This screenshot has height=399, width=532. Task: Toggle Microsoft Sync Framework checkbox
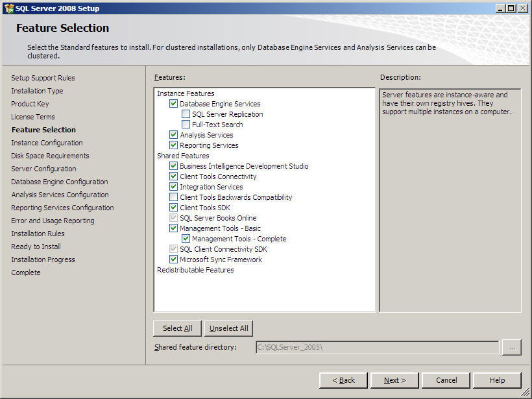point(173,260)
